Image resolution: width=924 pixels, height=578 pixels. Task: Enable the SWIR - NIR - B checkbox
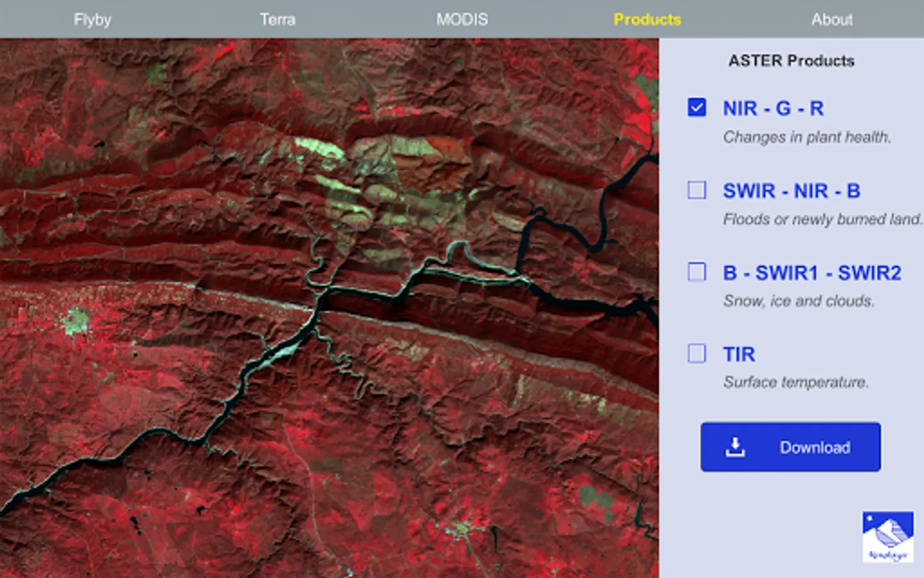tap(697, 190)
